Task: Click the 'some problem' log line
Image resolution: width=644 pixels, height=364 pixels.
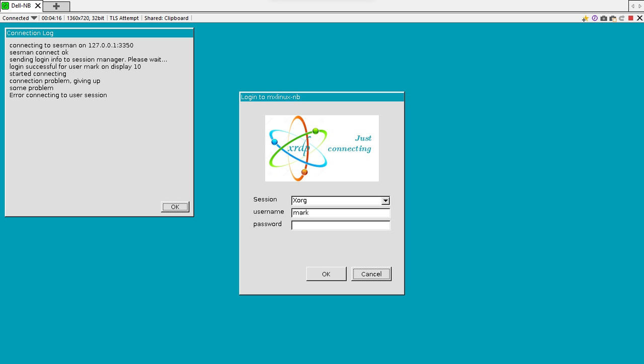Action: tap(31, 88)
